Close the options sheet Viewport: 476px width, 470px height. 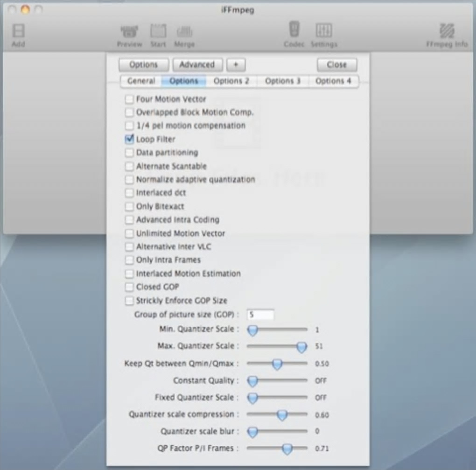tap(337, 65)
